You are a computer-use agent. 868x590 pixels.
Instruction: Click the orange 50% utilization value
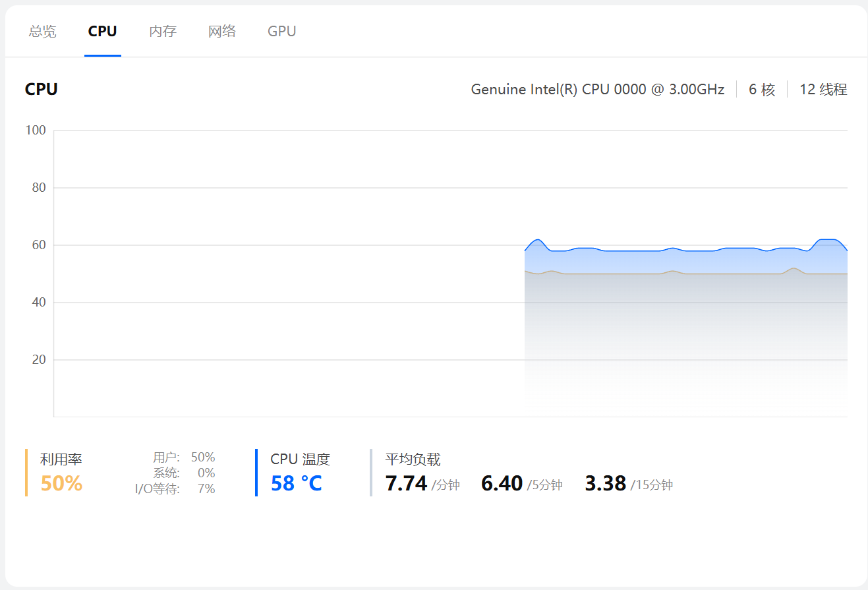pos(61,483)
